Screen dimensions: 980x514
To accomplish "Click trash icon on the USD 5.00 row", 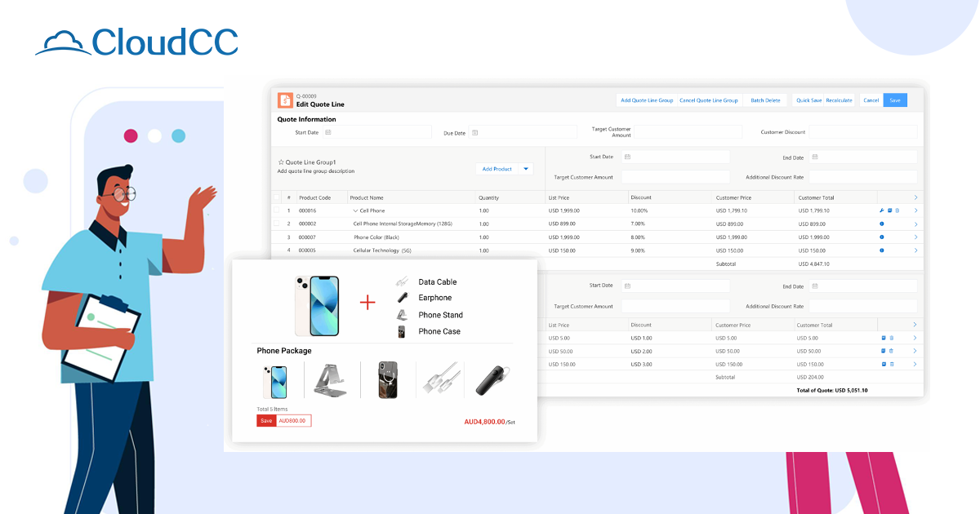I will point(891,338).
